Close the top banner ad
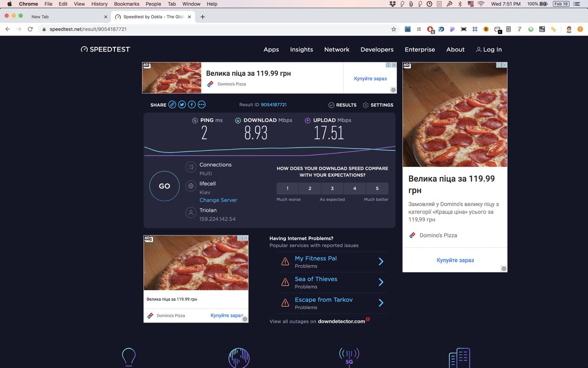 394,65
